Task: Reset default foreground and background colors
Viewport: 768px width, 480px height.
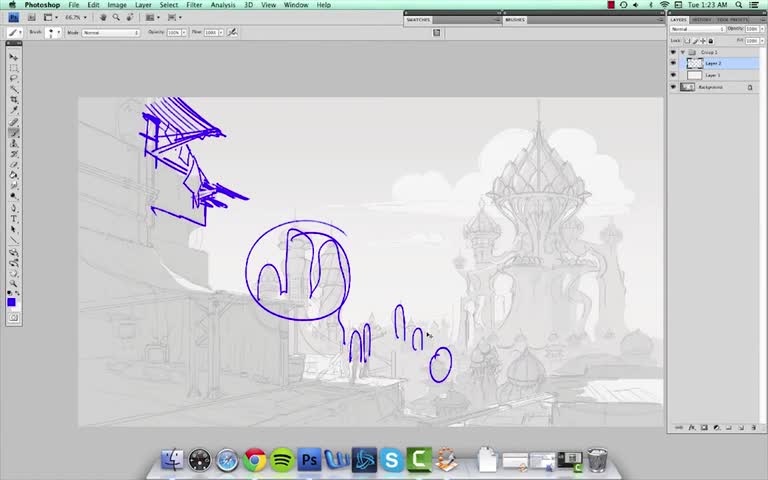Action: [x=10, y=293]
